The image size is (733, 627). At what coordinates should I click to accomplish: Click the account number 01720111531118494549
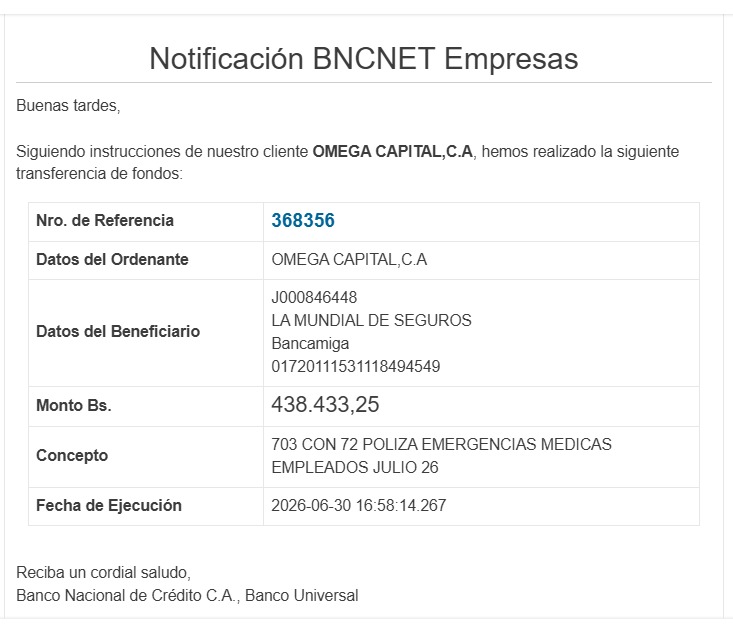coord(356,367)
